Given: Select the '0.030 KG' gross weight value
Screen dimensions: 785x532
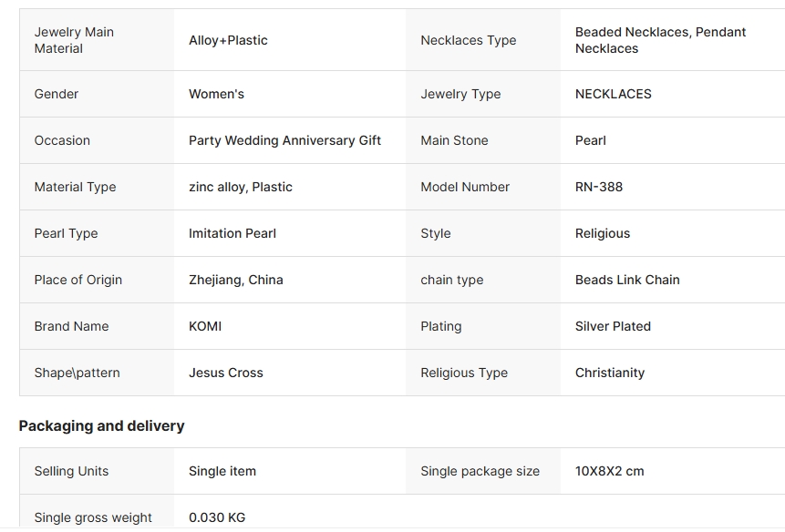Looking at the screenshot, I should pyautogui.click(x=217, y=517).
